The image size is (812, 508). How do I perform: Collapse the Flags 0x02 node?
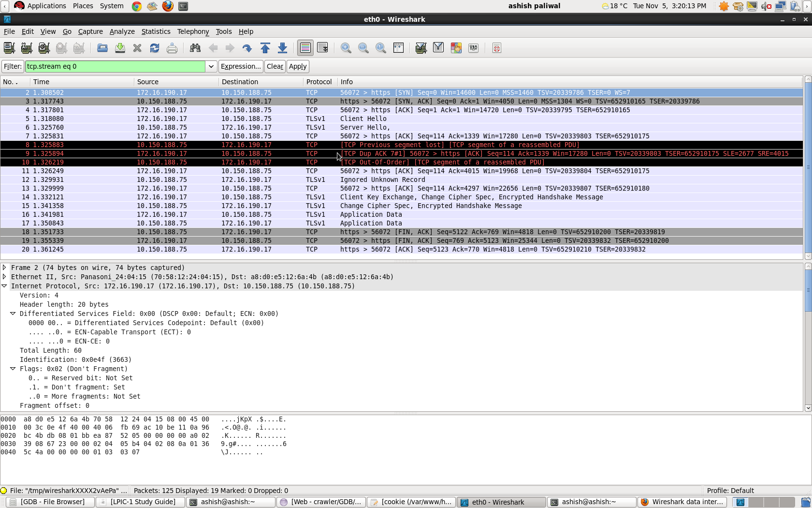[x=13, y=369]
